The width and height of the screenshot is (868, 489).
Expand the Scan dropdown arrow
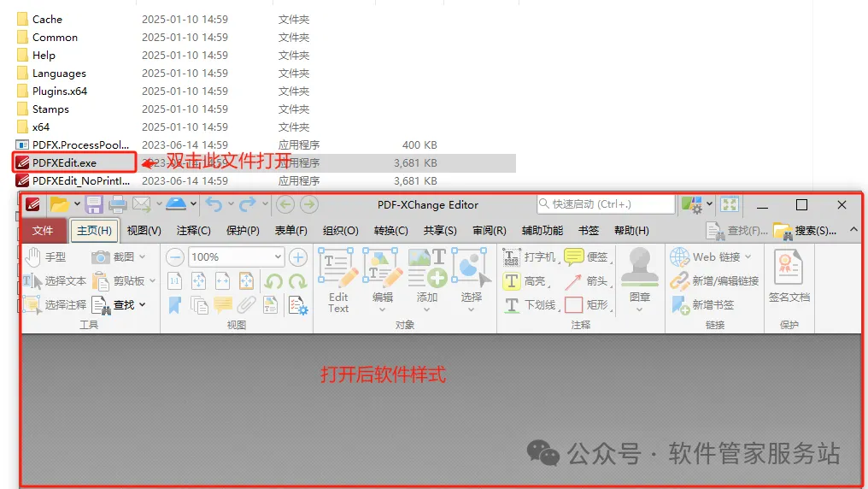point(193,204)
